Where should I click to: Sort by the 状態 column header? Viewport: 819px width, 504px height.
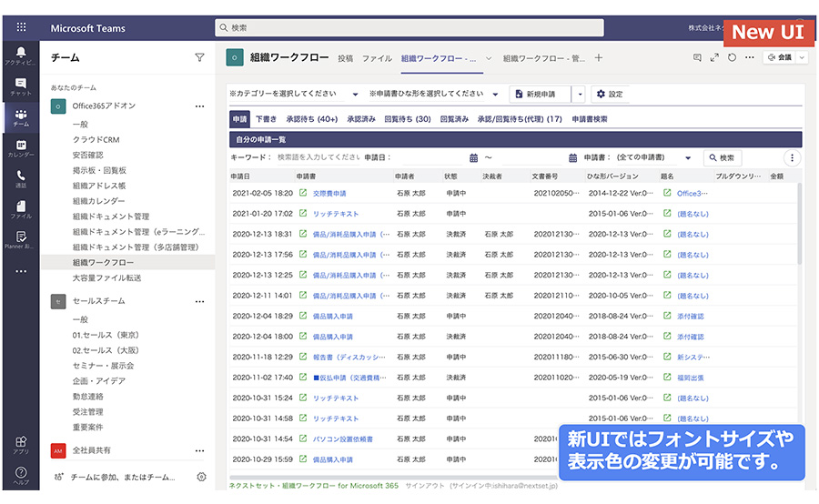[x=450, y=176]
